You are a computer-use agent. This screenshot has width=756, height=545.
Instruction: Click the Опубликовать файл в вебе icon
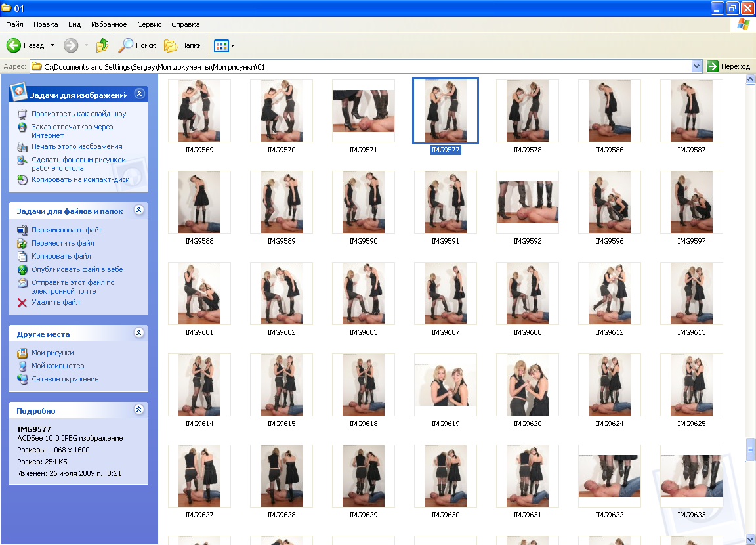[22, 270]
